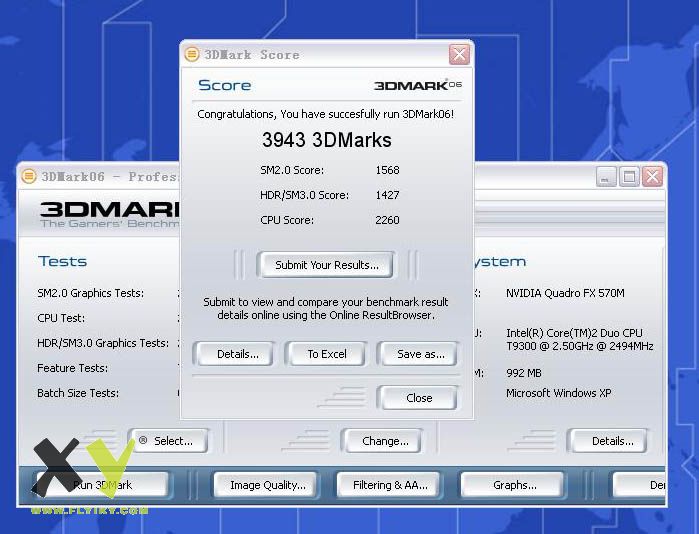The width and height of the screenshot is (699, 534).
Task: Close the 3DMark06 main window
Action: (652, 177)
